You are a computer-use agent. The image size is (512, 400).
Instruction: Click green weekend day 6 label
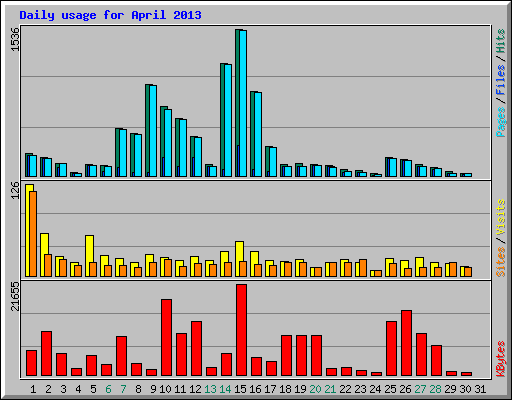(108, 389)
